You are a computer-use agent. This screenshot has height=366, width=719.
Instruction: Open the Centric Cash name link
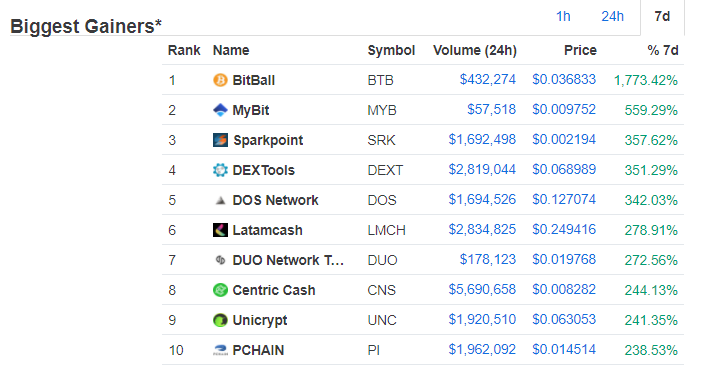point(274,290)
